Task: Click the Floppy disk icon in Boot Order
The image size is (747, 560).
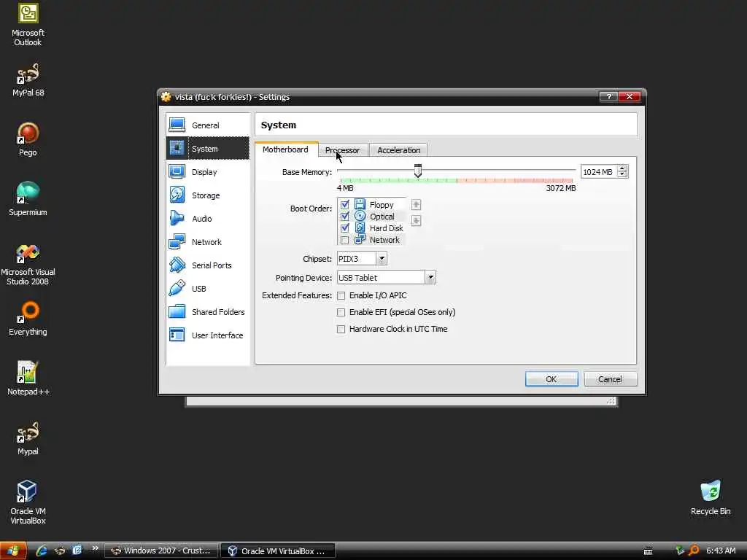Action: [x=360, y=204]
